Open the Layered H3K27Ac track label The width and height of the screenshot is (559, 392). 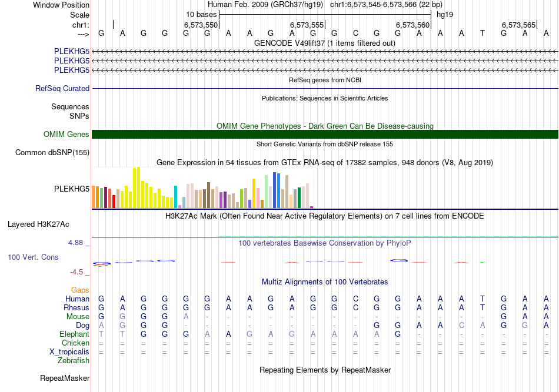pos(38,225)
